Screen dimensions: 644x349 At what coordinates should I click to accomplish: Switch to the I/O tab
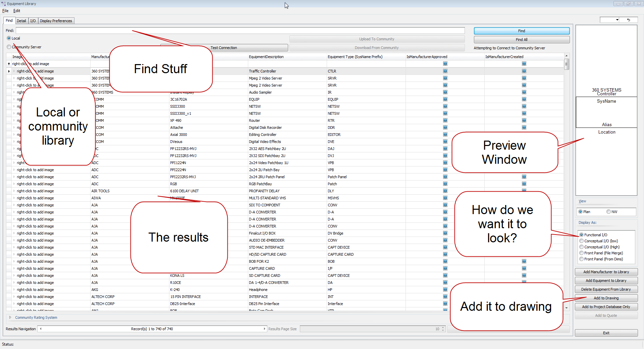[33, 21]
